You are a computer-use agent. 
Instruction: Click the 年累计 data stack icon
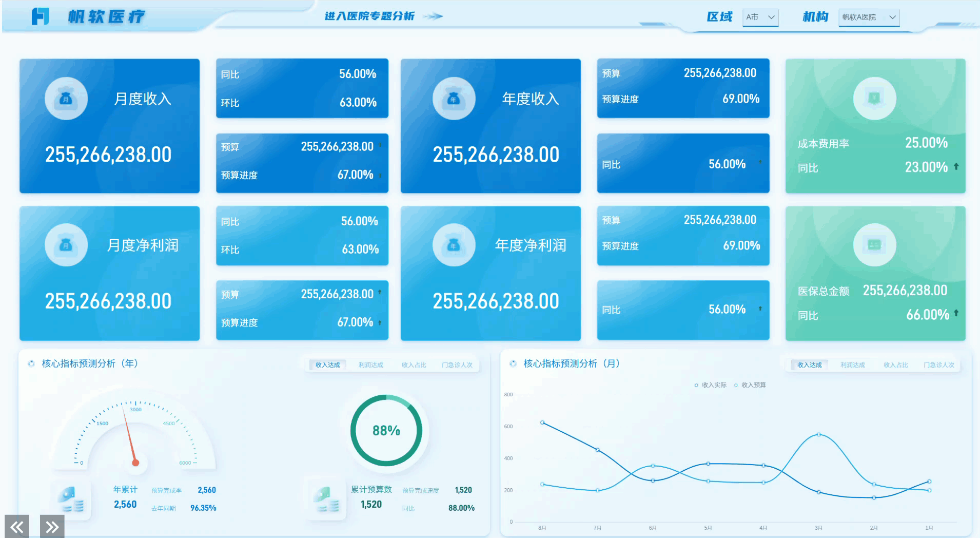click(71, 499)
